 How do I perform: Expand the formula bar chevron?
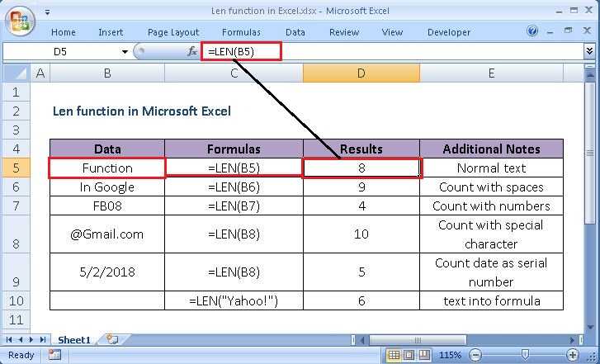click(x=589, y=51)
